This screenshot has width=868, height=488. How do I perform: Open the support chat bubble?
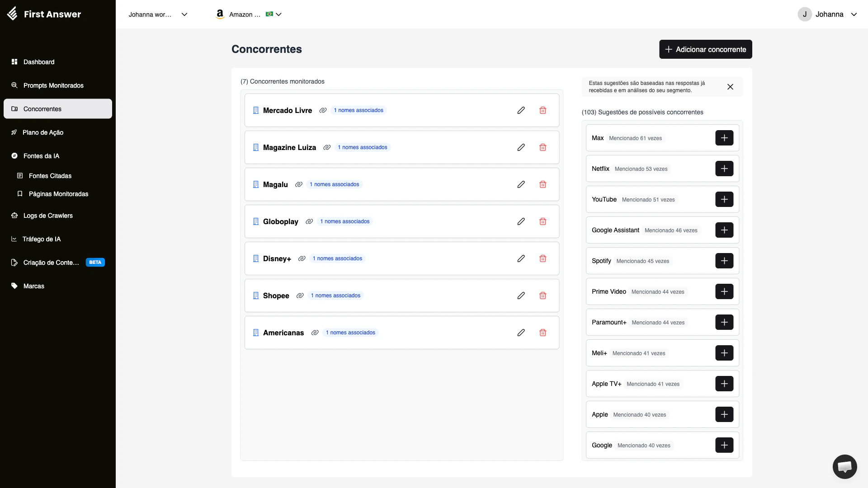pos(844,466)
